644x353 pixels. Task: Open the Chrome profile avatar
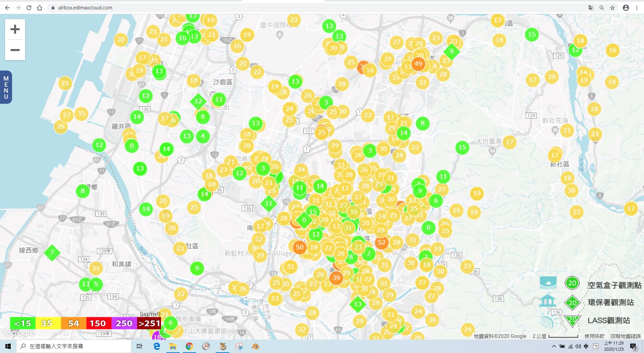click(626, 7)
